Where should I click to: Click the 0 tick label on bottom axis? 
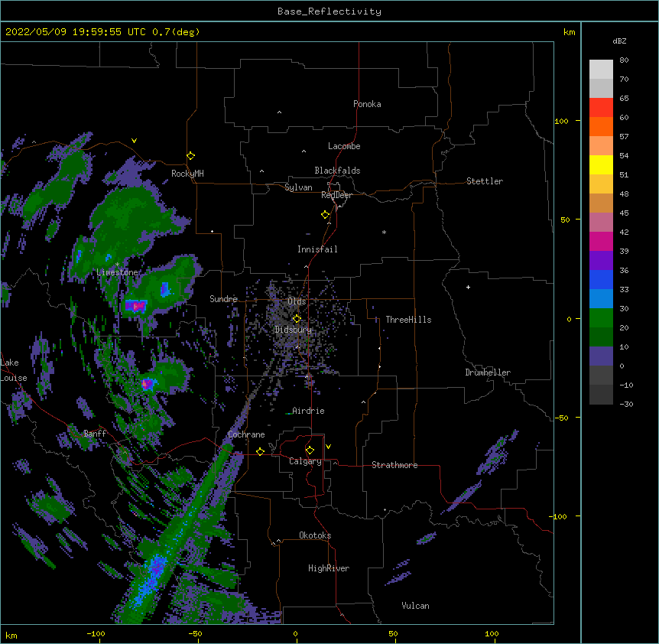(x=295, y=633)
